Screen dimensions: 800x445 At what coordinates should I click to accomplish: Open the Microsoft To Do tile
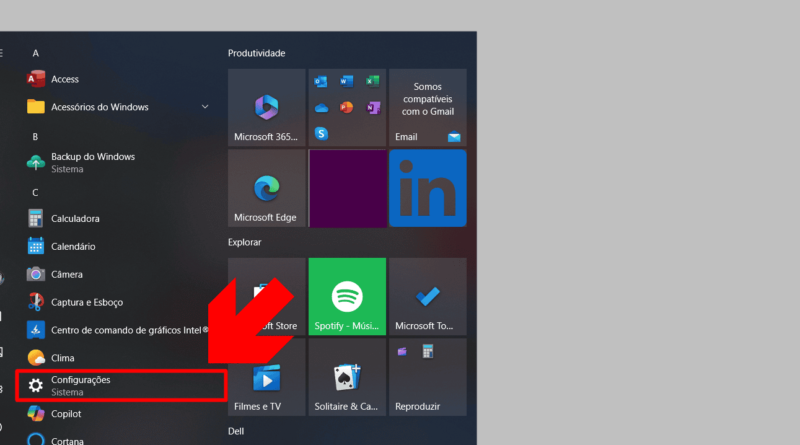(x=428, y=296)
